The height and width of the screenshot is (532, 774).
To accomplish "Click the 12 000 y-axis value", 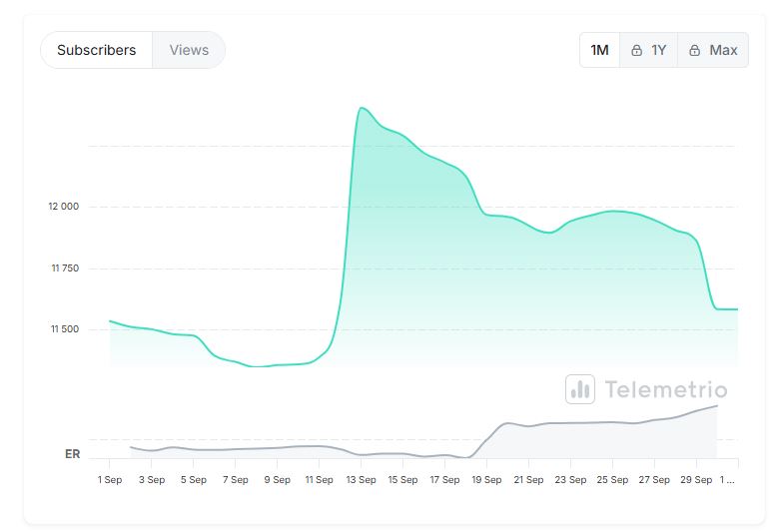I will pyautogui.click(x=63, y=207).
